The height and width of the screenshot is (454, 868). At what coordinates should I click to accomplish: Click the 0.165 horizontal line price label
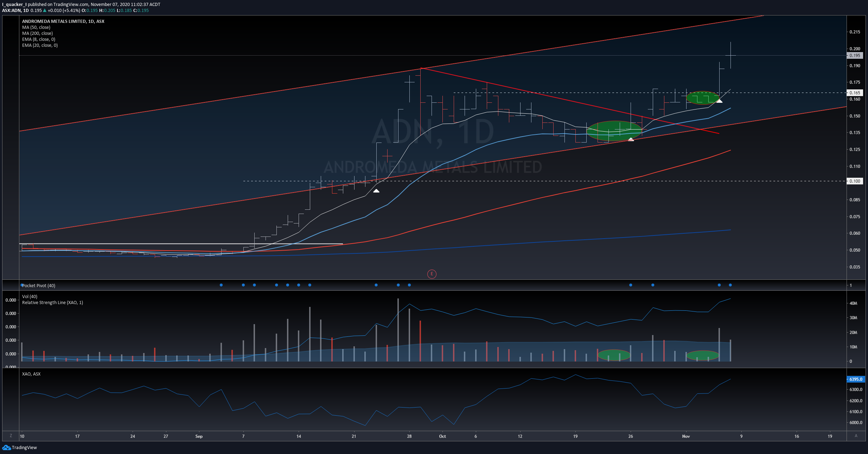[855, 93]
